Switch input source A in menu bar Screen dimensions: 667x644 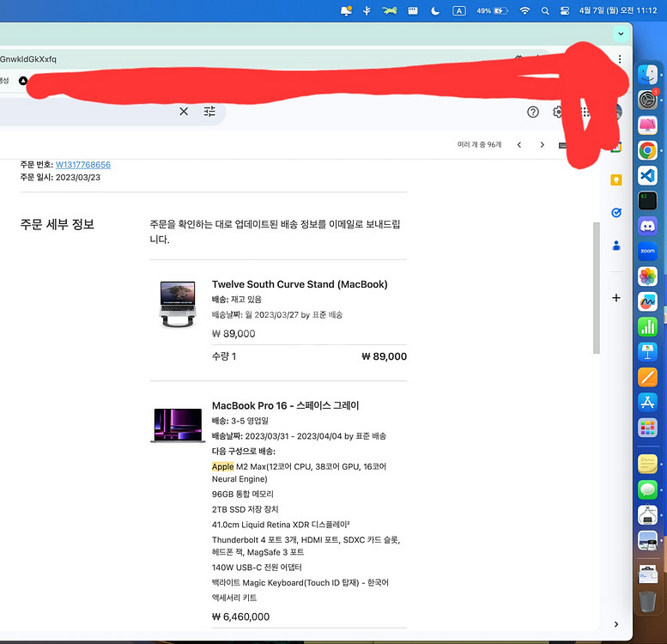coord(458,10)
